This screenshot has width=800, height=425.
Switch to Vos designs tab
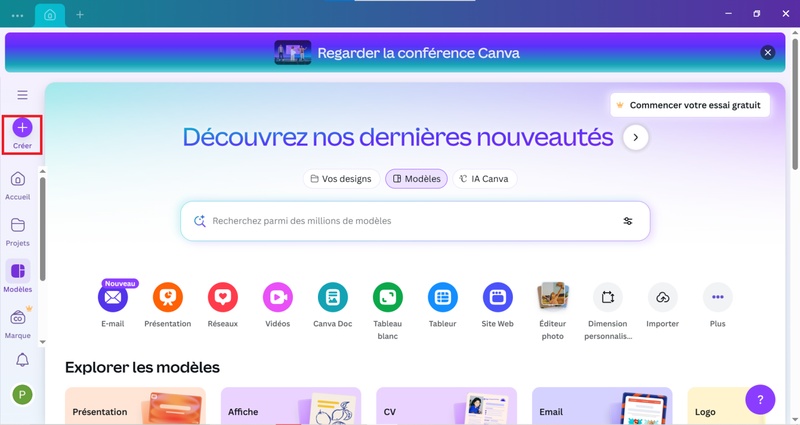click(x=341, y=179)
